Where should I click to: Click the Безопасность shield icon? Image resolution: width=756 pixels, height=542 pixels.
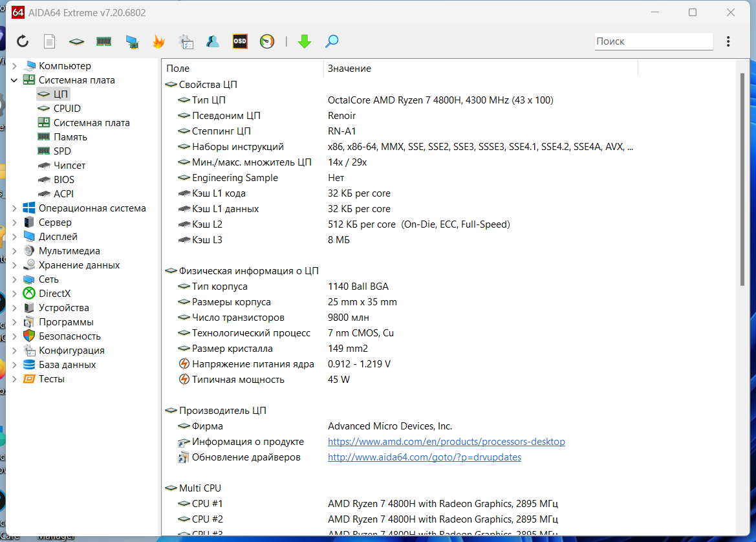[x=29, y=336]
